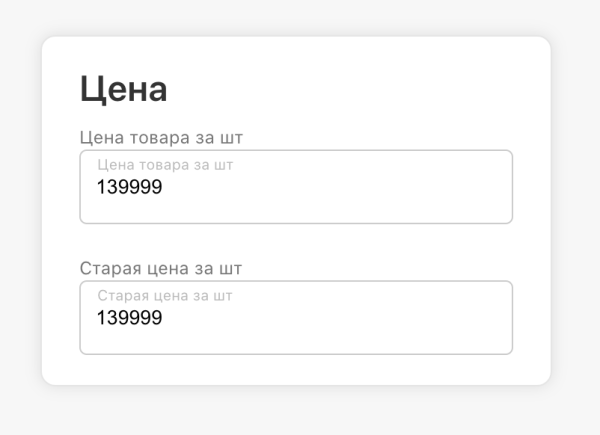
Task: Place cursor right after the old price value 139999
Action: [x=163, y=318]
